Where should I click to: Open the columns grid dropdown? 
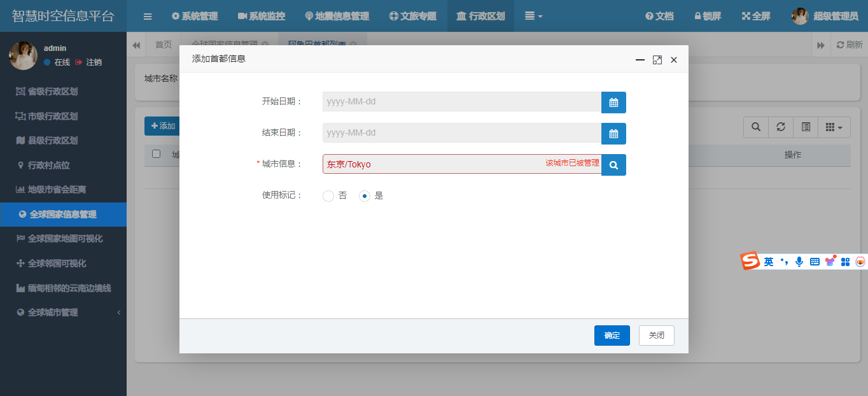[834, 127]
